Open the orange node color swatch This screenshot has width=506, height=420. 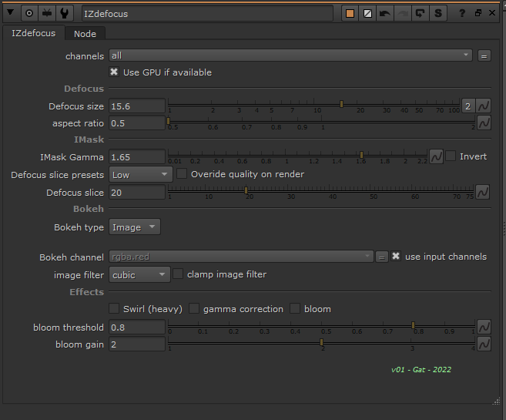pyautogui.click(x=350, y=13)
